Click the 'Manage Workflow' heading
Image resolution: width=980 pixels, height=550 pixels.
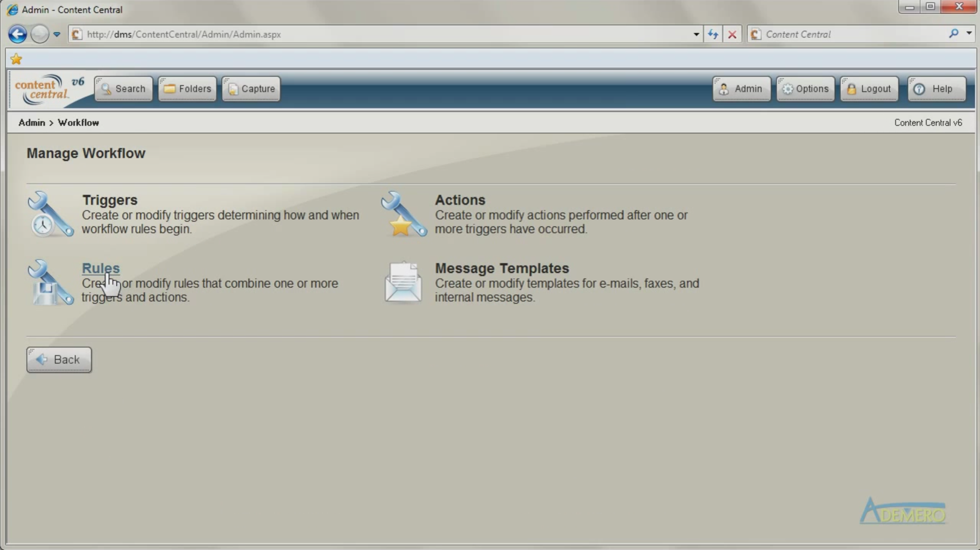tap(86, 153)
